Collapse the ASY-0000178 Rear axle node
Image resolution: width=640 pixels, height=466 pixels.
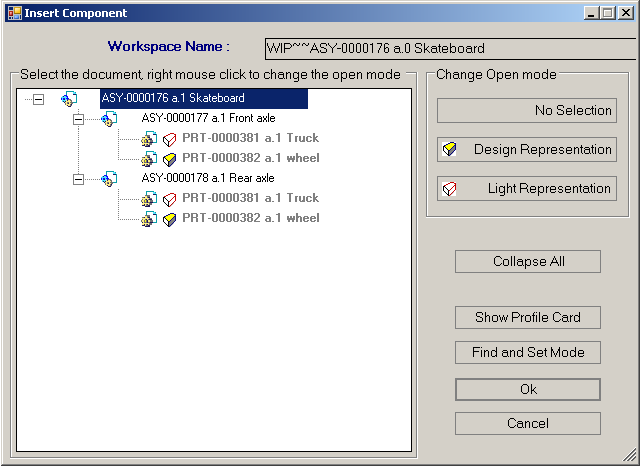coord(79,179)
